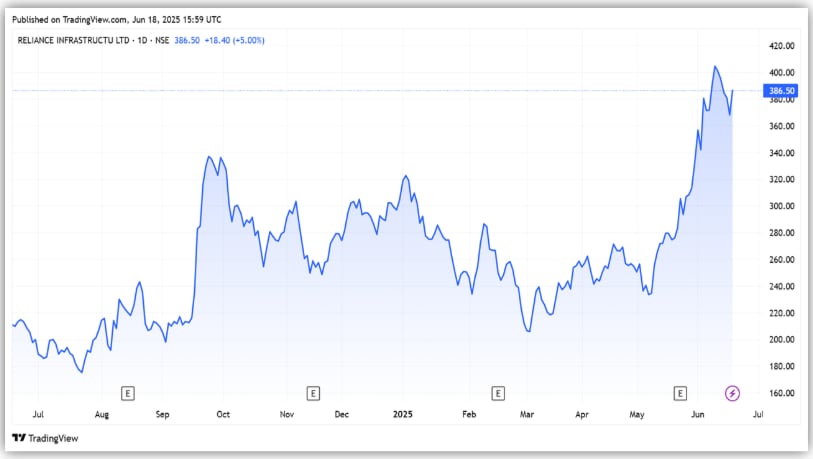Click the earnings marker near Nov
Viewport: 813px width, 459px height.
click(x=313, y=394)
